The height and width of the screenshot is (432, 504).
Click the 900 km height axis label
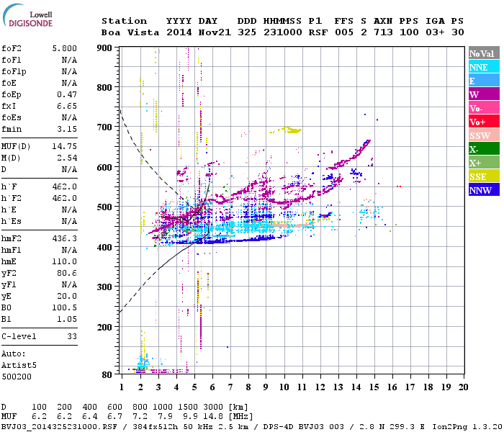(104, 48)
